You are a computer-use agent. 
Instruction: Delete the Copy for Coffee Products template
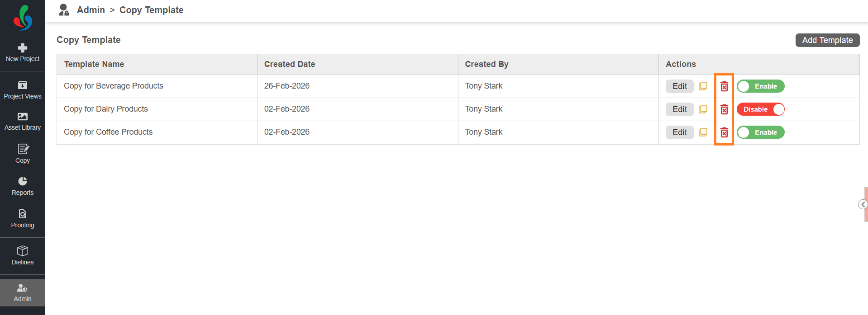click(724, 132)
